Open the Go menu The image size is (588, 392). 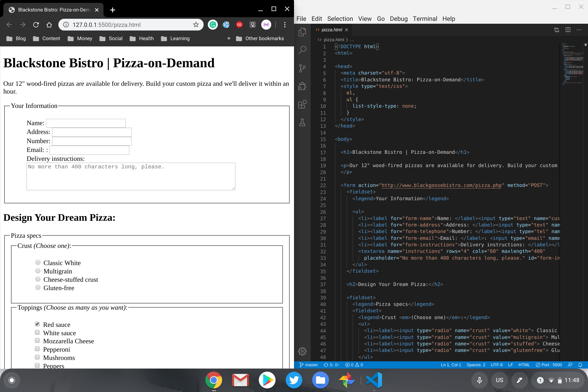pos(381,19)
